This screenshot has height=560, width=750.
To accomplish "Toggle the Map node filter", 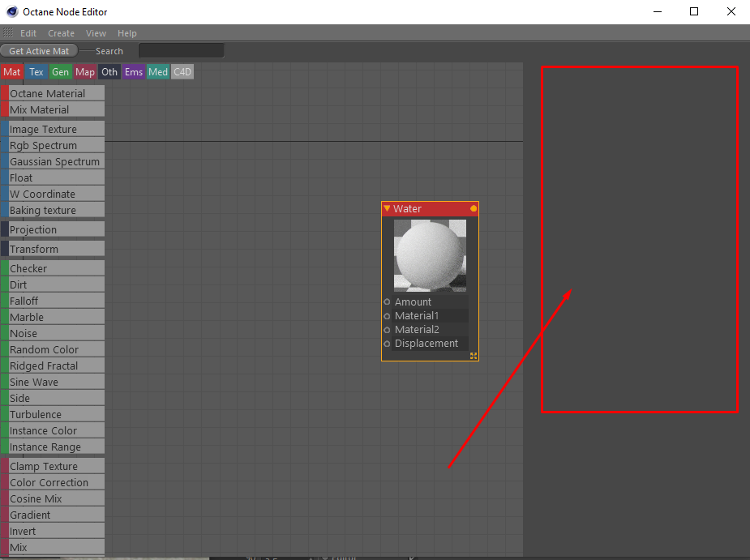I will (85, 72).
